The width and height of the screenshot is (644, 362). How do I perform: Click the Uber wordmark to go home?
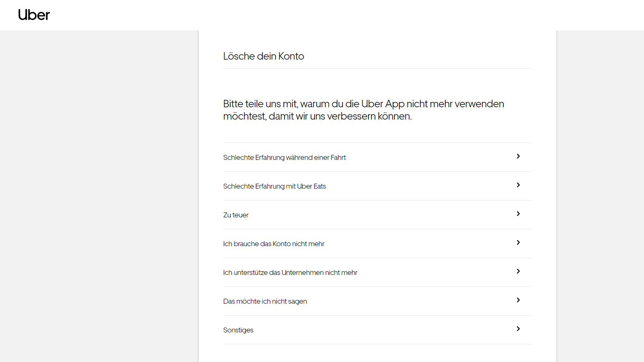tap(34, 15)
